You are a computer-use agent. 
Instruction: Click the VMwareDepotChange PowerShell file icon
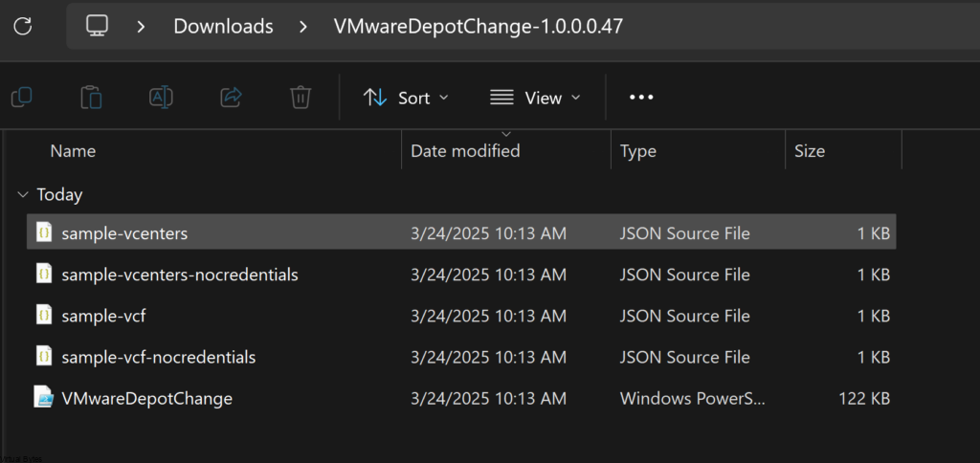pos(44,397)
